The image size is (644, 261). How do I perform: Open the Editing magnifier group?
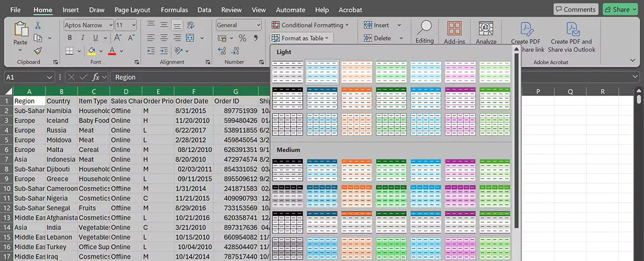click(425, 32)
